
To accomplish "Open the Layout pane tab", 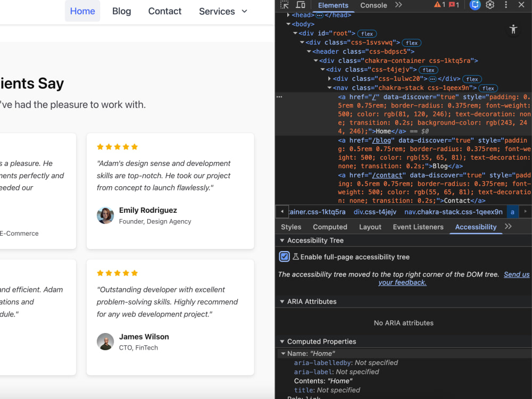I will 370,227.
